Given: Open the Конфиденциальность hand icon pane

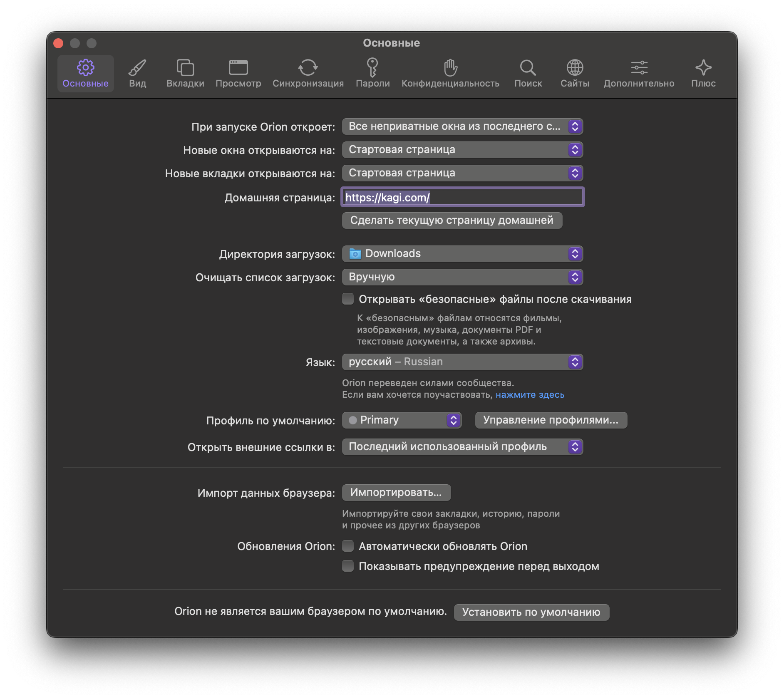Looking at the screenshot, I should [450, 68].
